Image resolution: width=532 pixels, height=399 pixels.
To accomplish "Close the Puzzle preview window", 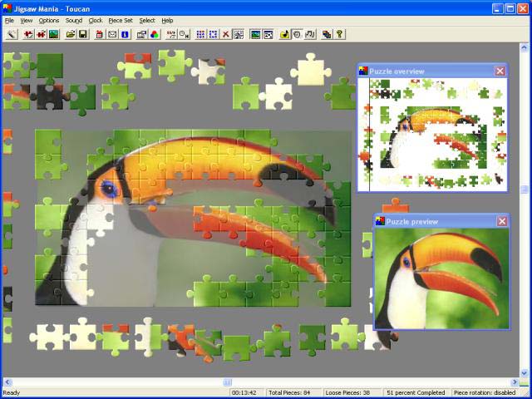I will [x=502, y=221].
